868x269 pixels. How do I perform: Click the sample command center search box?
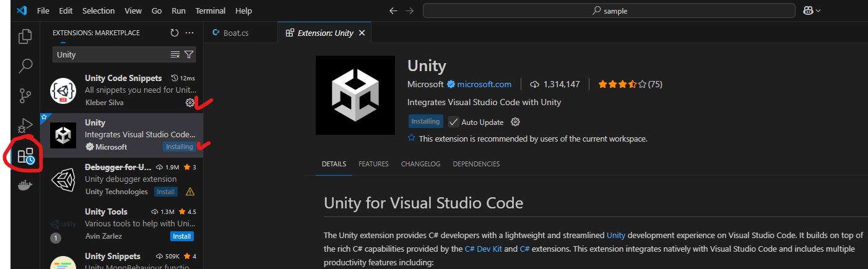609,11
